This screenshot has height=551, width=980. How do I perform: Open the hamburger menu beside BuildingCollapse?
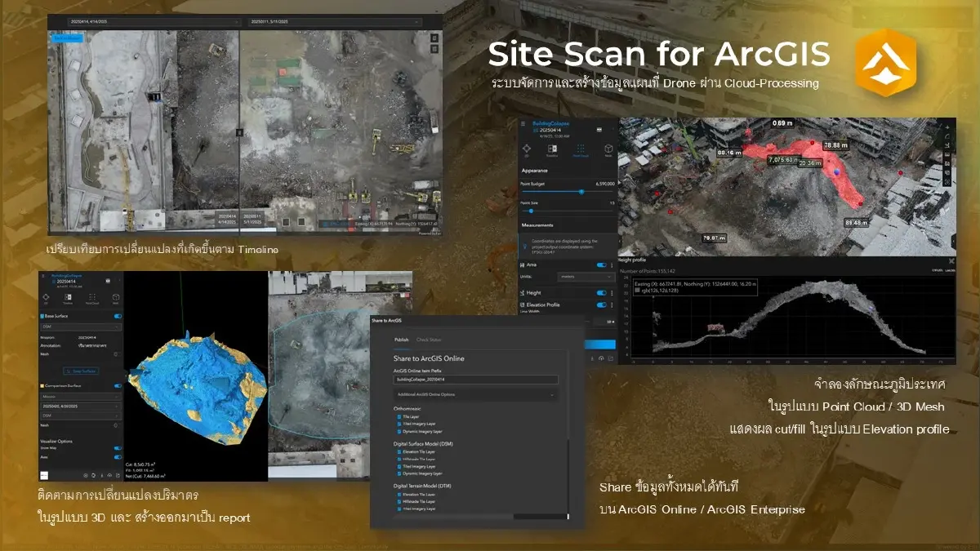click(523, 124)
